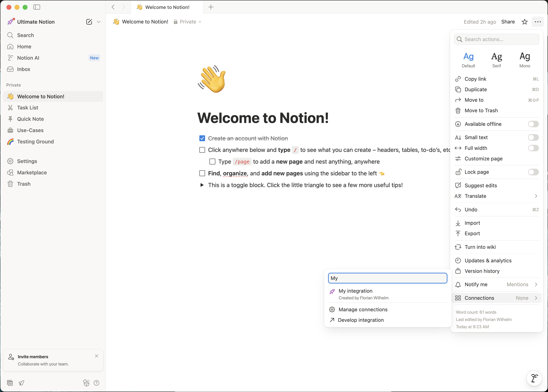Image resolution: width=548 pixels, height=392 pixels.
Task: Open the help question mark icon
Action: (96, 383)
